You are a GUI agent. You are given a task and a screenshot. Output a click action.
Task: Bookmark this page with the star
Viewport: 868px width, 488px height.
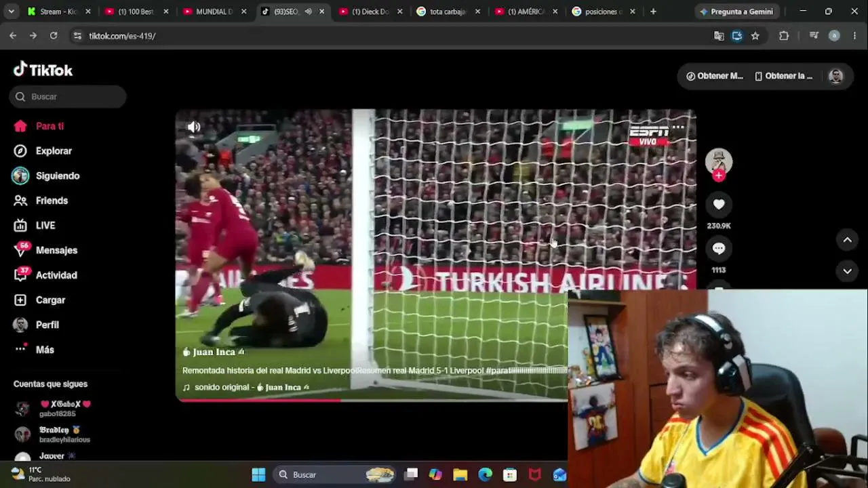click(x=755, y=36)
